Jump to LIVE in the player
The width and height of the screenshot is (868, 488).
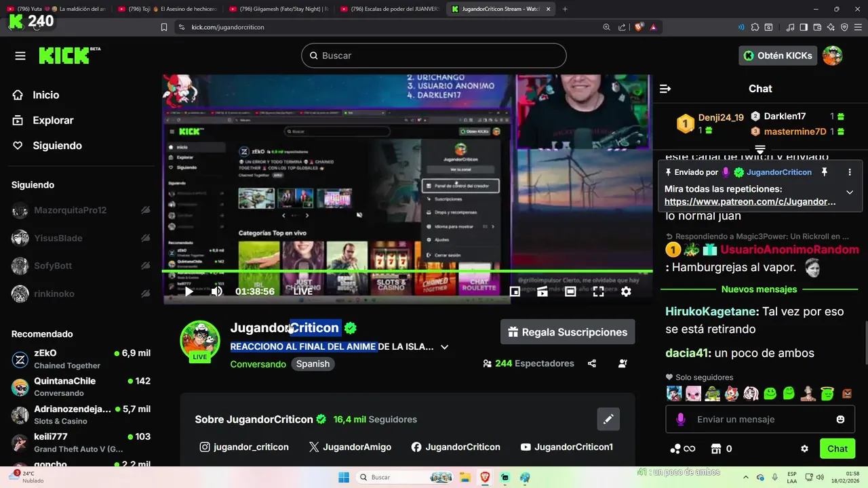click(x=303, y=291)
